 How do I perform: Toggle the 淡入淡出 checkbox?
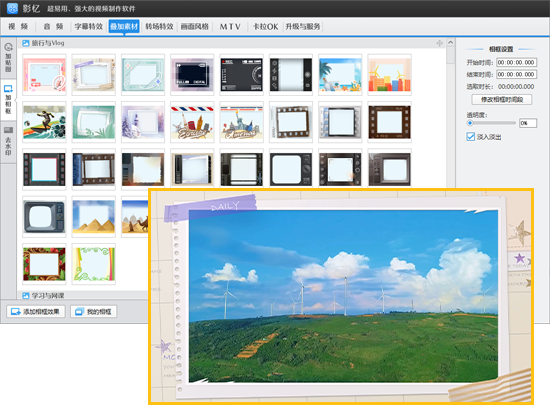click(x=470, y=137)
